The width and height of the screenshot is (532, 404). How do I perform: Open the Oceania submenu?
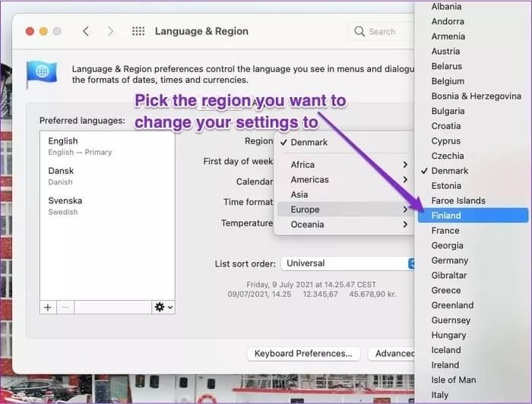tap(346, 225)
